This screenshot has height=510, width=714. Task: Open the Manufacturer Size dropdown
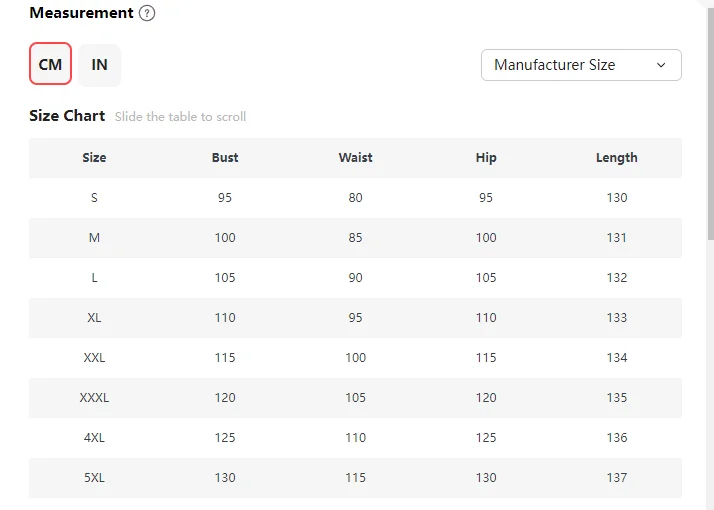[x=580, y=65]
